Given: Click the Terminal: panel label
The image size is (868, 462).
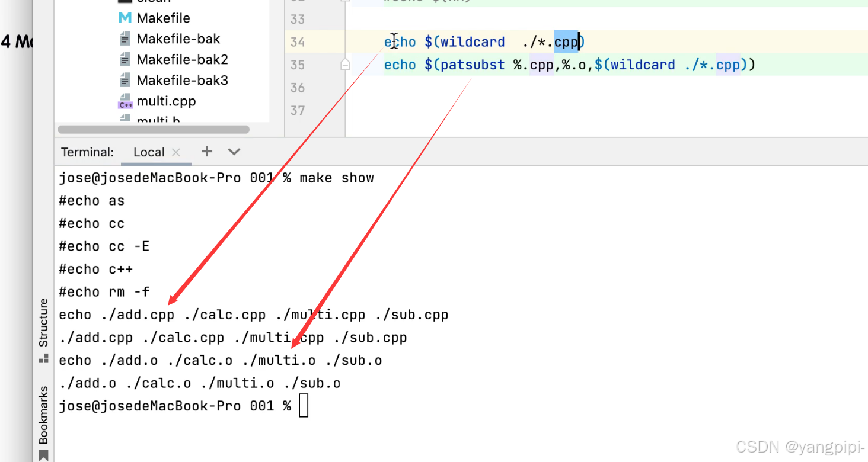Looking at the screenshot, I should [87, 152].
